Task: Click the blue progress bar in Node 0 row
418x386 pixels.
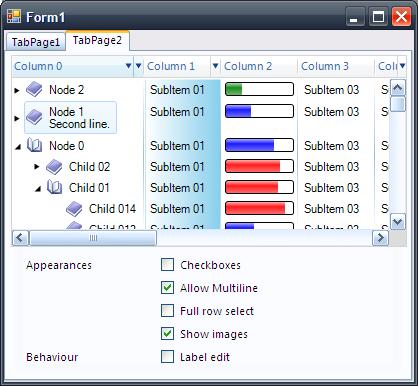Action: (259, 145)
